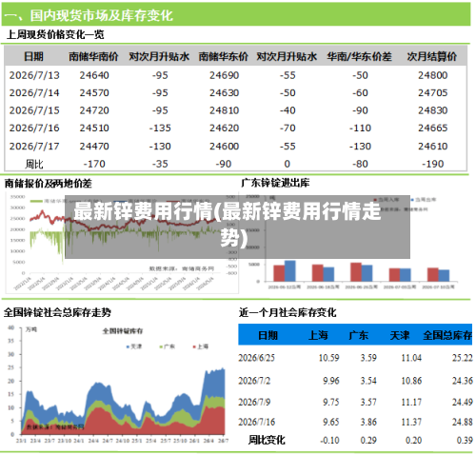This screenshot has height=455, width=476.
Task: Select the date 2026/7/2
Action: click(x=254, y=381)
